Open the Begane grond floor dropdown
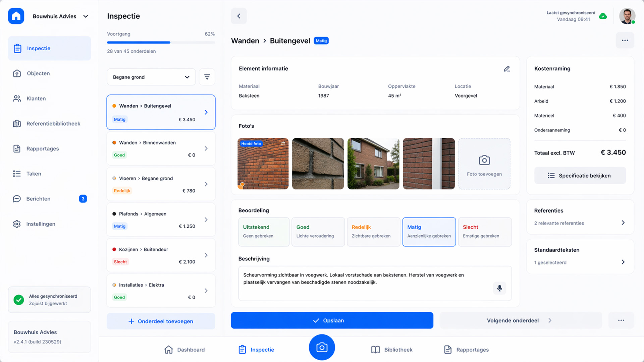Image resolution: width=644 pixels, height=362 pixels. [151, 77]
